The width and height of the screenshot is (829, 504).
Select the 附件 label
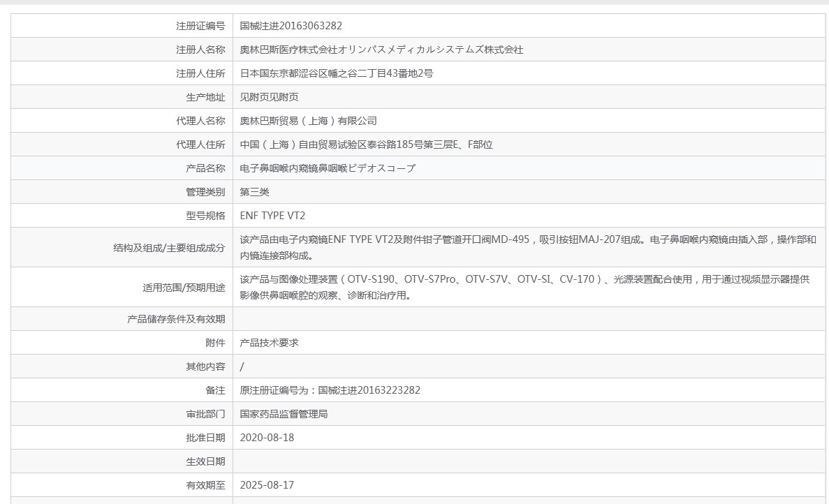pyautogui.click(x=215, y=343)
